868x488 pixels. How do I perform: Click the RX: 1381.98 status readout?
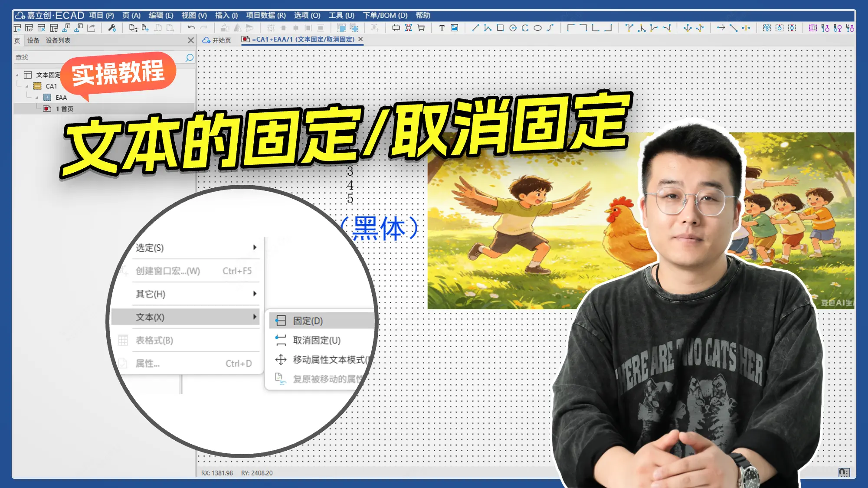(217, 473)
